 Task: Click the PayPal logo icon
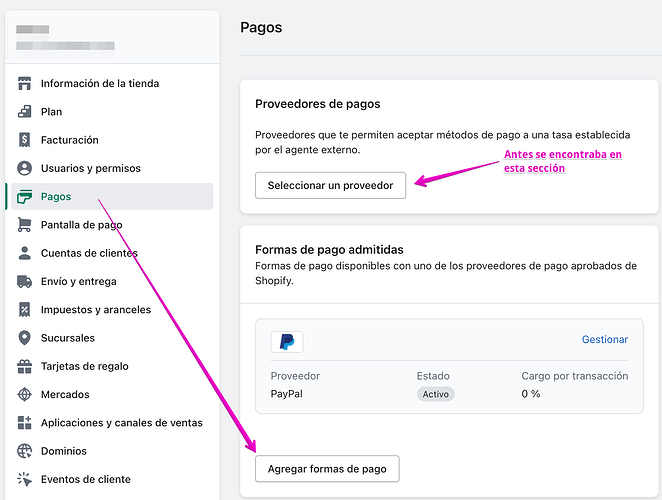pos(287,342)
